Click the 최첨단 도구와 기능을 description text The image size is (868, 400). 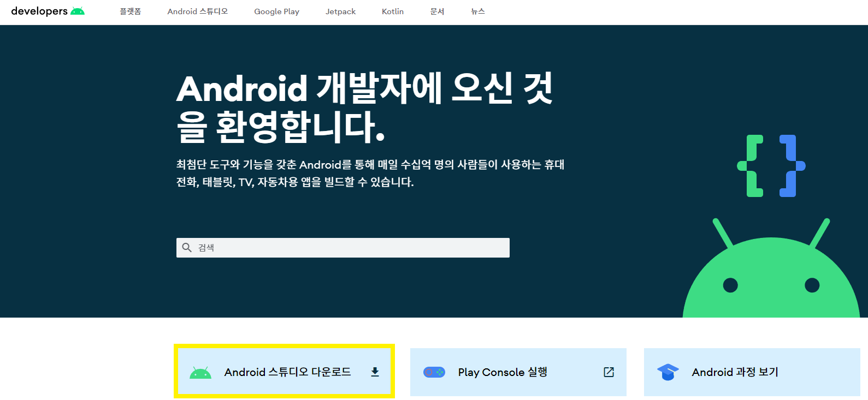click(x=370, y=173)
